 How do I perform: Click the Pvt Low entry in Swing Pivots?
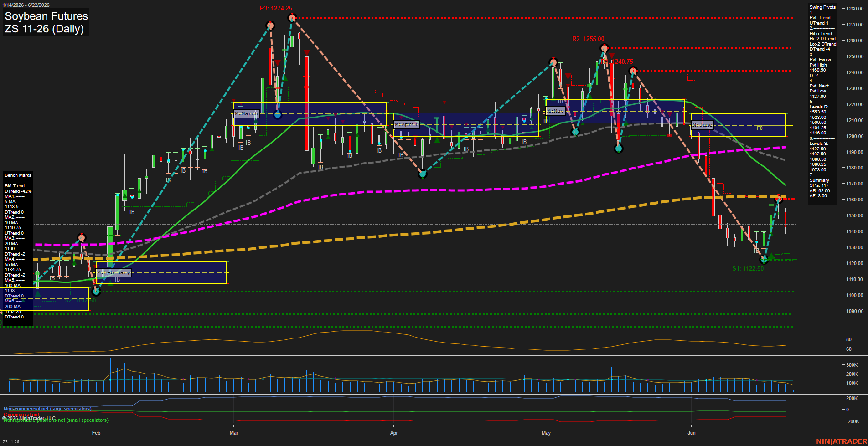click(x=817, y=91)
